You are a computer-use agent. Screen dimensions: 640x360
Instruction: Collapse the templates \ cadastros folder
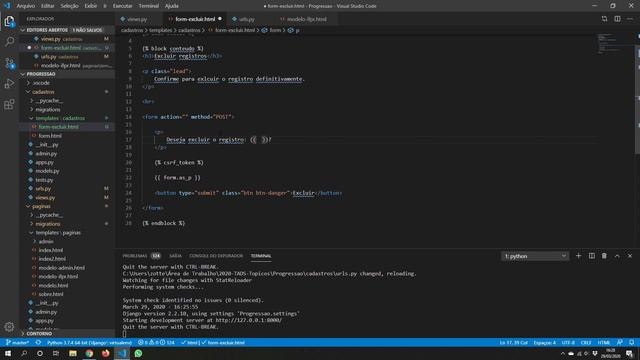point(67,118)
